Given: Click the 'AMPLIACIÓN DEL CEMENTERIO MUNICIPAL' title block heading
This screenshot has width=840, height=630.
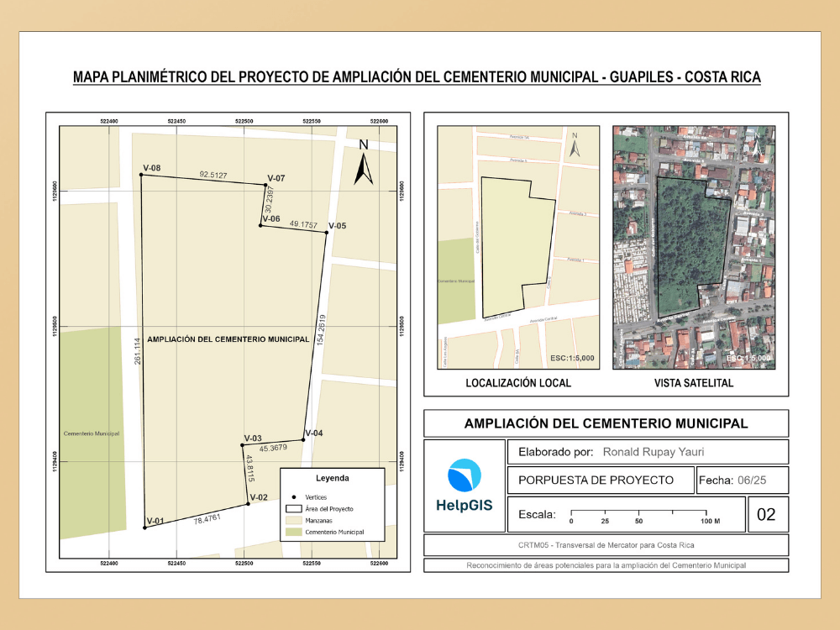Looking at the screenshot, I should (x=606, y=423).
